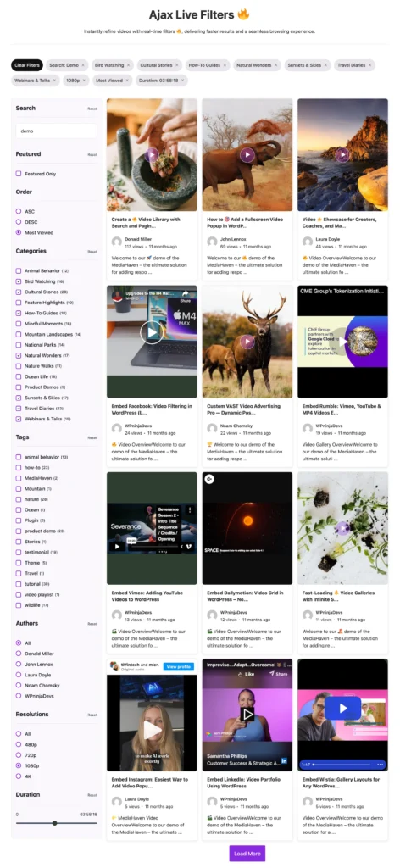Check the 'wildlife' tag checkbox
Viewport: 400px width, 868px height.
pyautogui.click(x=19, y=605)
